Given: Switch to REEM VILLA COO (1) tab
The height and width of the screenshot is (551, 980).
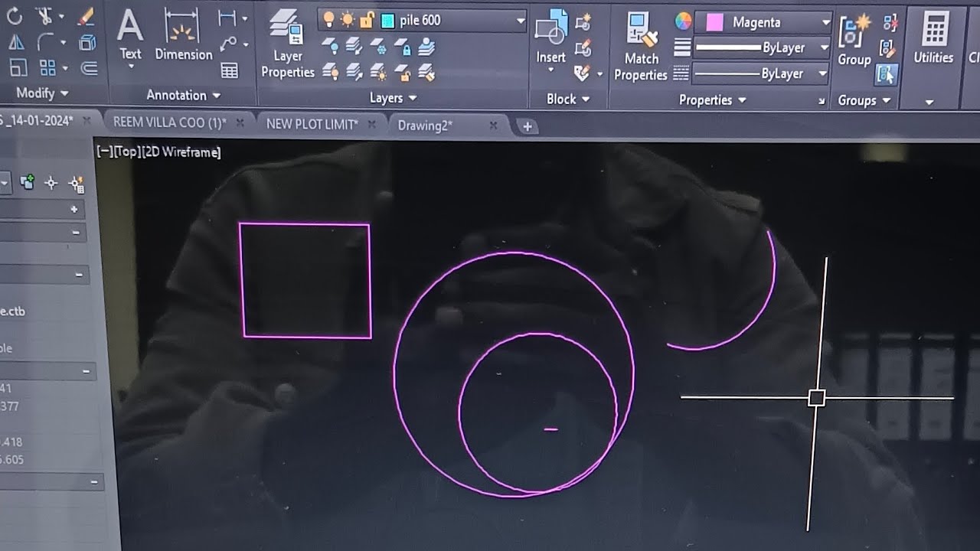Looking at the screenshot, I should coord(170,122).
